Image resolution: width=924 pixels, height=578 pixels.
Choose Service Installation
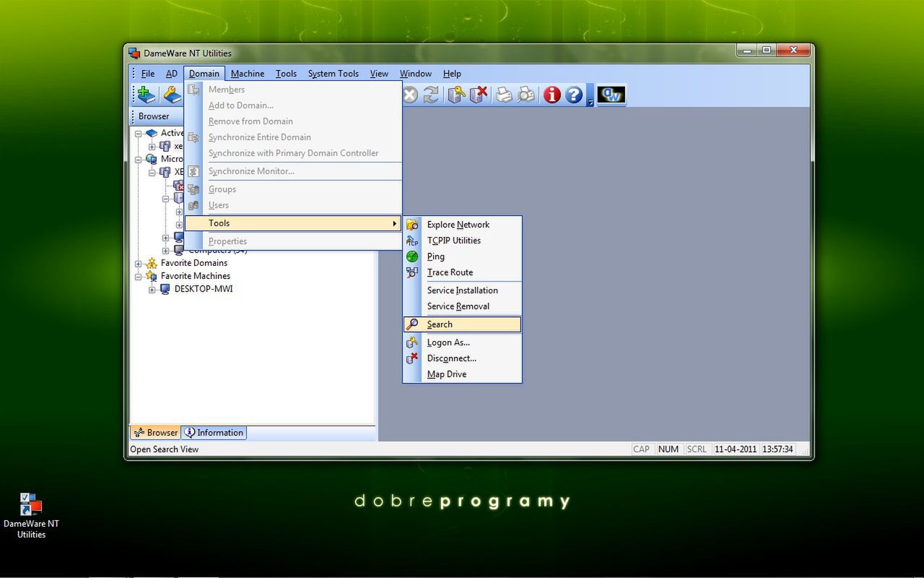pos(462,290)
